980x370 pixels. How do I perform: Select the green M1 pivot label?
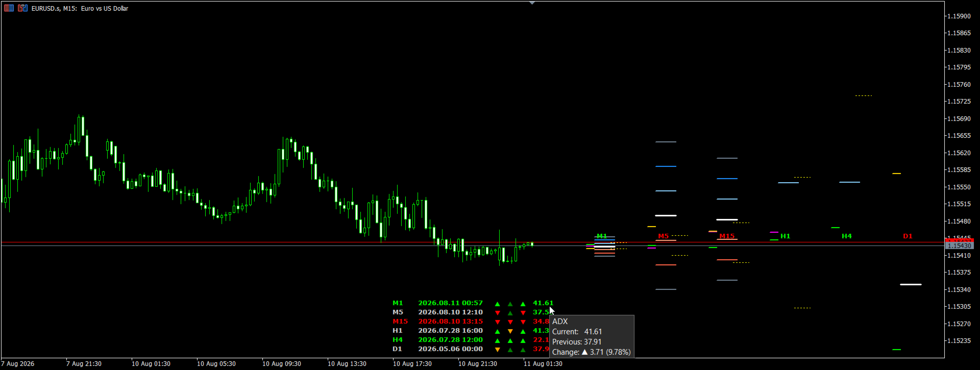click(x=602, y=236)
